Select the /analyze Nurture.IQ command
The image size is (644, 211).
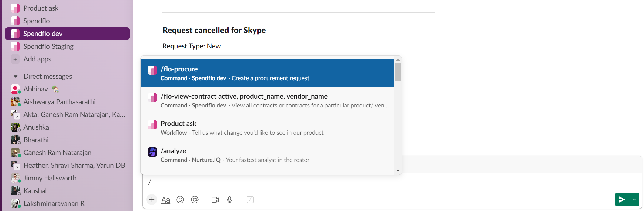click(267, 155)
